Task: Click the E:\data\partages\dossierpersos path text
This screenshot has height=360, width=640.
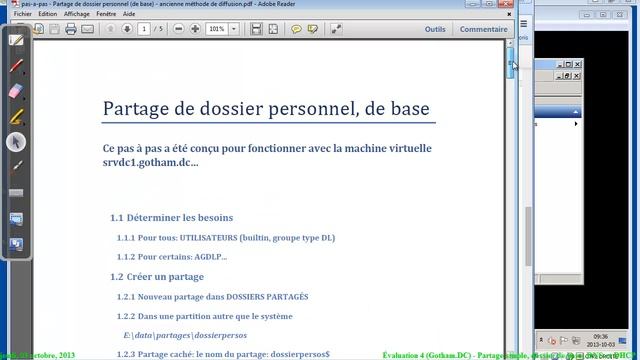Action: [x=185, y=335]
